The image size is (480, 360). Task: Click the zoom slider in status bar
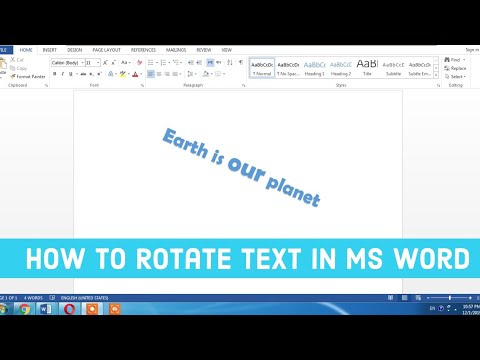pyautogui.click(x=449, y=298)
